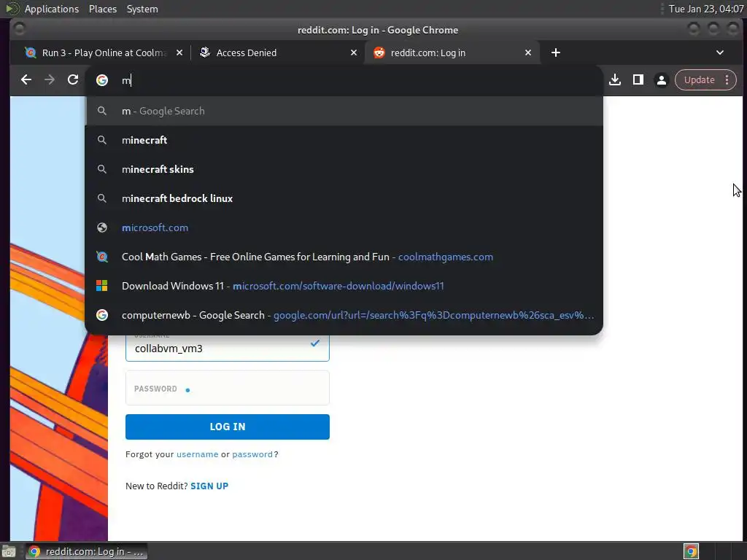Open the Cool Math Games suggestion

[344, 257]
